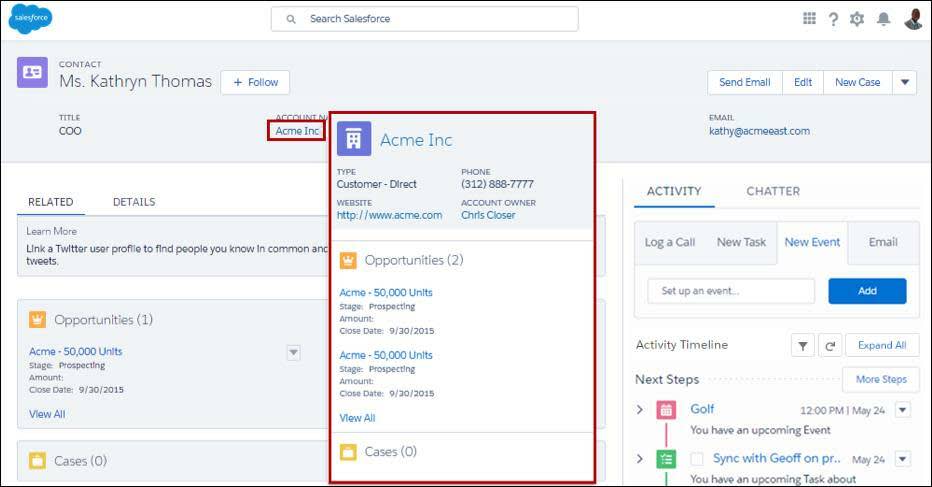Select the Chatter tab
932x487 pixels.
[773, 191]
